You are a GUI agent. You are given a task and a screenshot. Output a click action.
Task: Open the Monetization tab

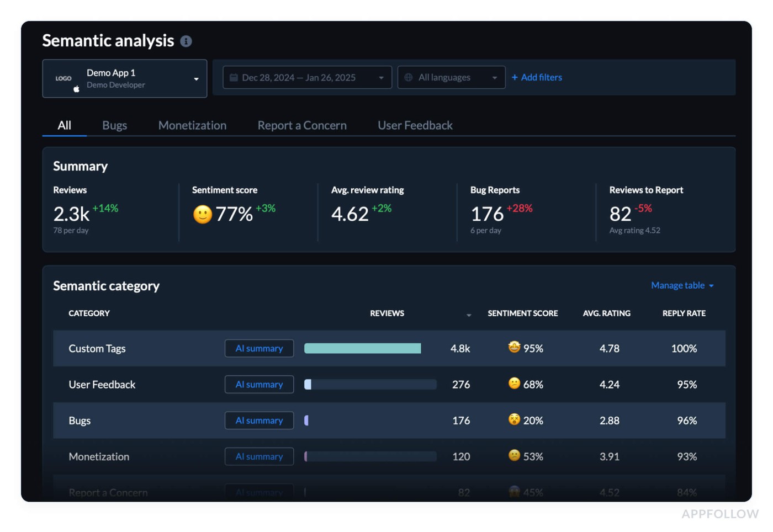tap(192, 125)
